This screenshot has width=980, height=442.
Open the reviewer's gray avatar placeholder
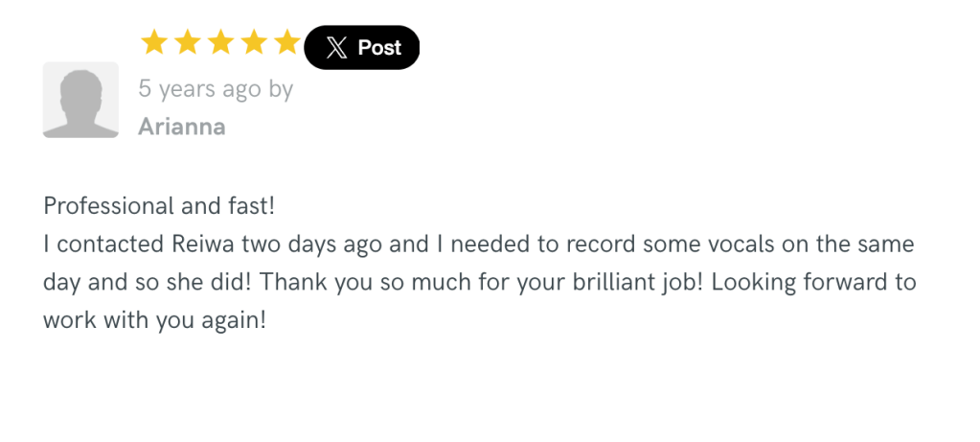[x=80, y=100]
